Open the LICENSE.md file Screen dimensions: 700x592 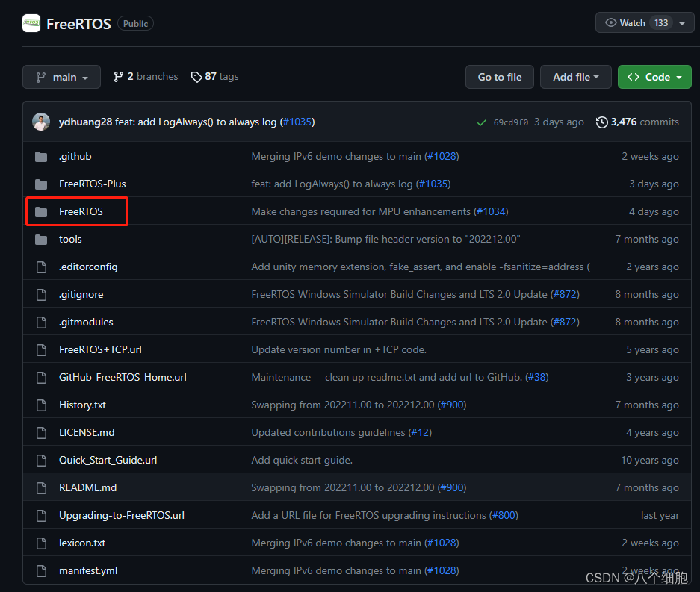coord(87,433)
